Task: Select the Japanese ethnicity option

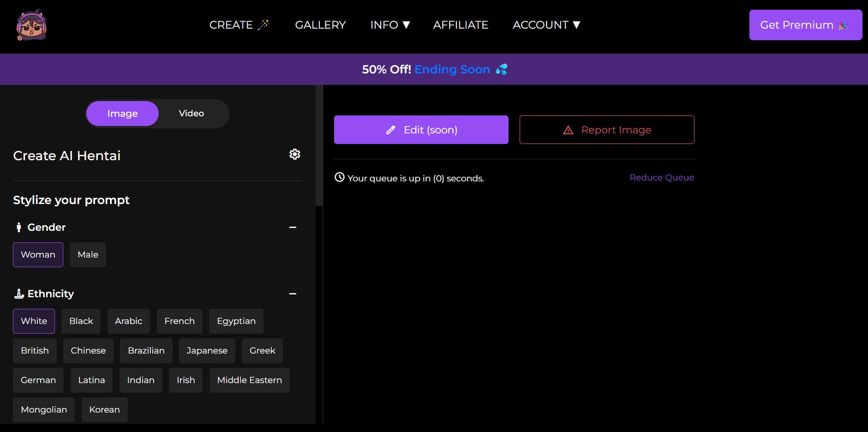Action: click(x=207, y=350)
